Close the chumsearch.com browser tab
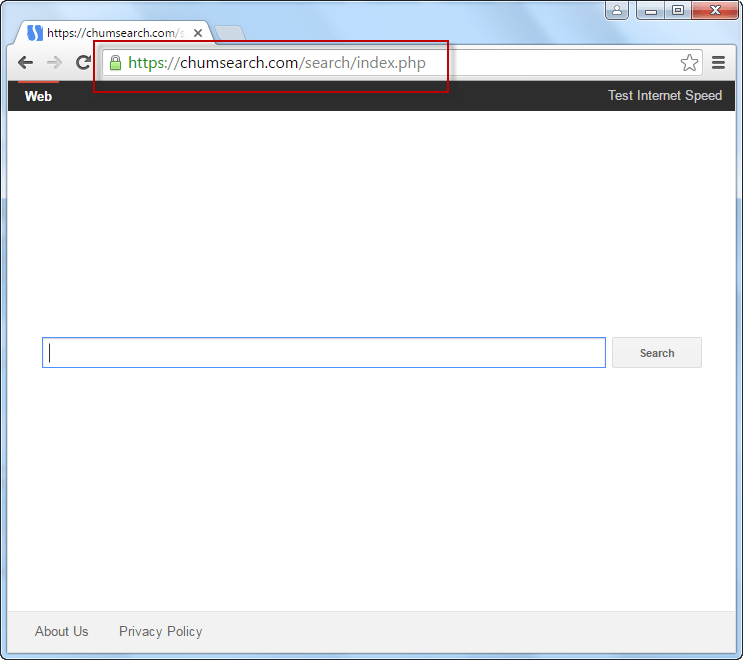 198,33
